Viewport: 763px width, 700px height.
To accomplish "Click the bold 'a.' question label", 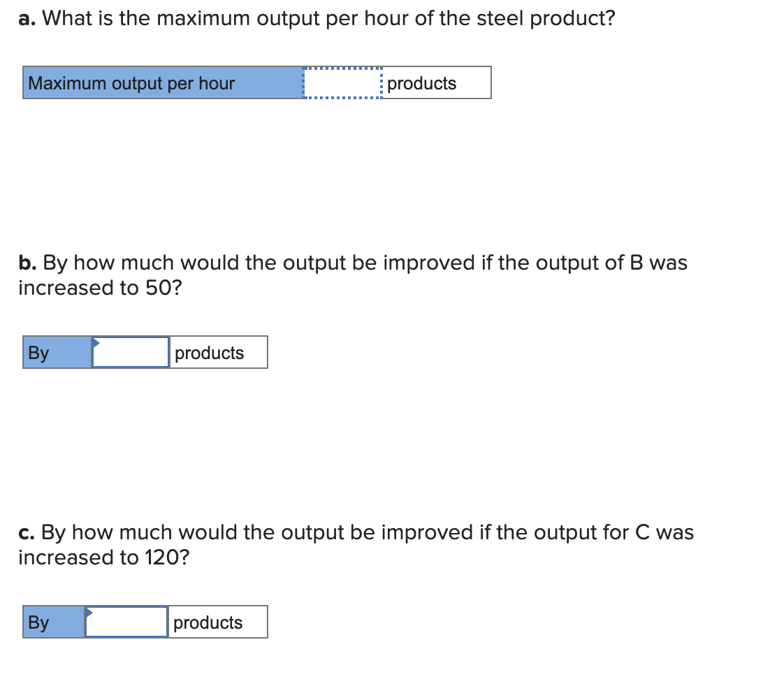I will click(x=26, y=17).
